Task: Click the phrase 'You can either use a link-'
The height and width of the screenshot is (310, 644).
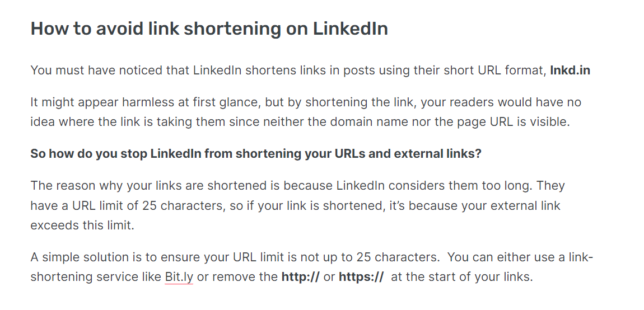Action: [520, 258]
